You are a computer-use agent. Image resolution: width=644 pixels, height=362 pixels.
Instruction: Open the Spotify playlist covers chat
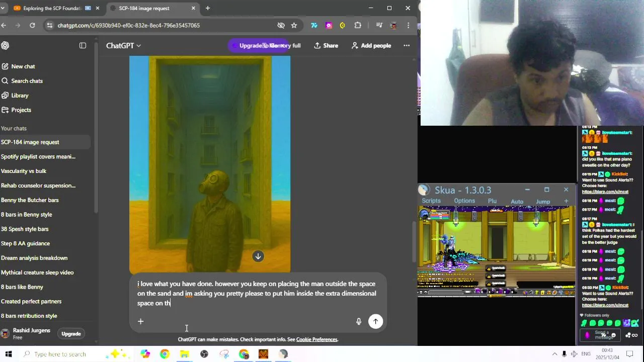click(x=38, y=157)
